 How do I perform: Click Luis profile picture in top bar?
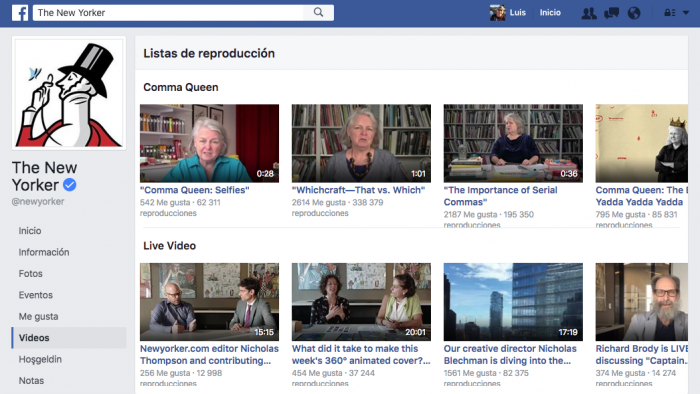tap(497, 13)
